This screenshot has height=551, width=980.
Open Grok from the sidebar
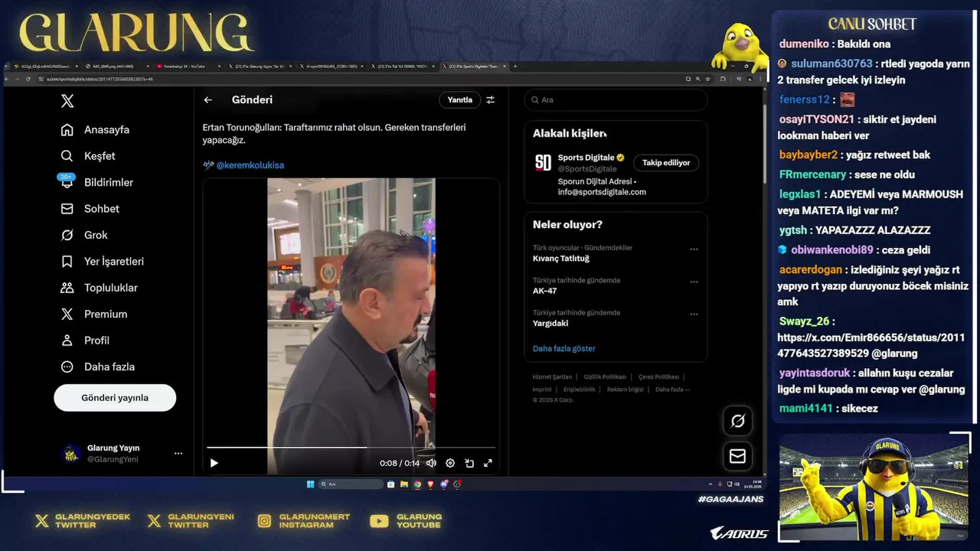point(85,235)
